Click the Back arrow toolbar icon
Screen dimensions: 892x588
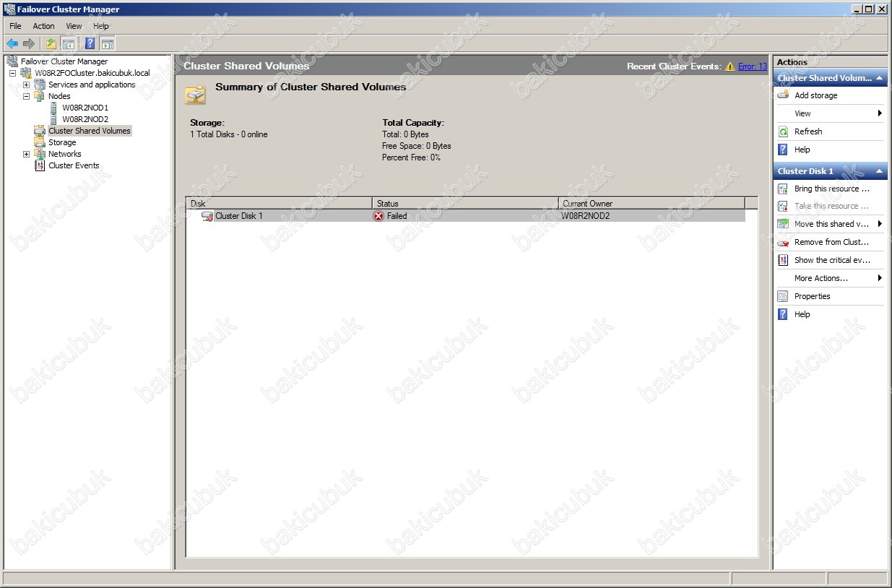click(x=12, y=44)
